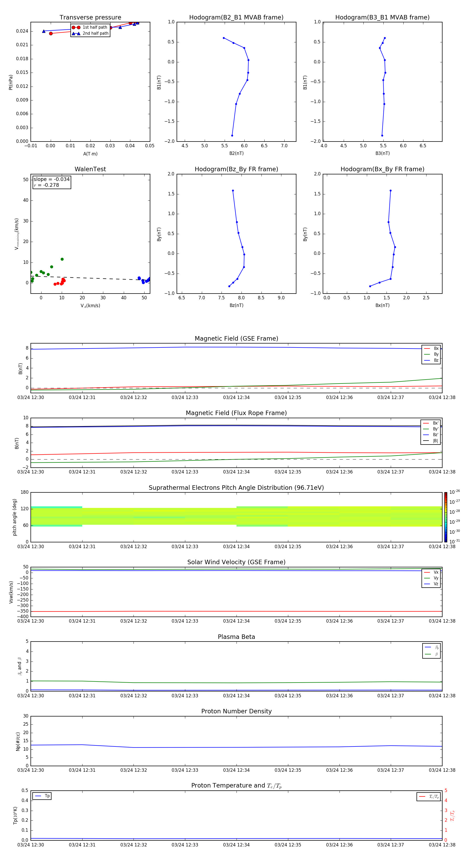Click the "r = -0.278" annotation

47,185
